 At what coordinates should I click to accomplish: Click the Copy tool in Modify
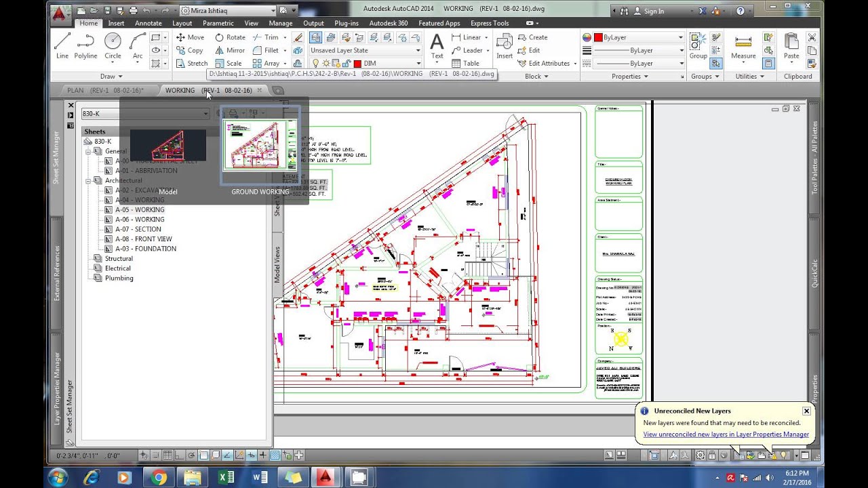(189, 50)
